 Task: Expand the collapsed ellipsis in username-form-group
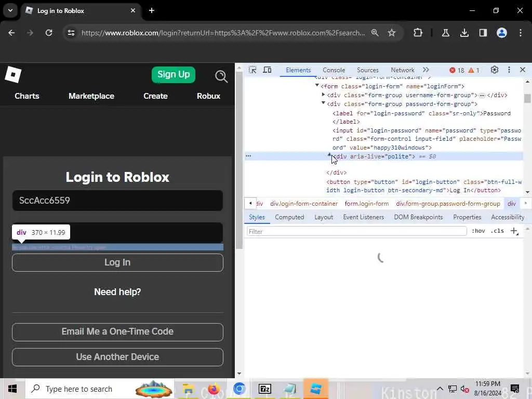[482, 96]
